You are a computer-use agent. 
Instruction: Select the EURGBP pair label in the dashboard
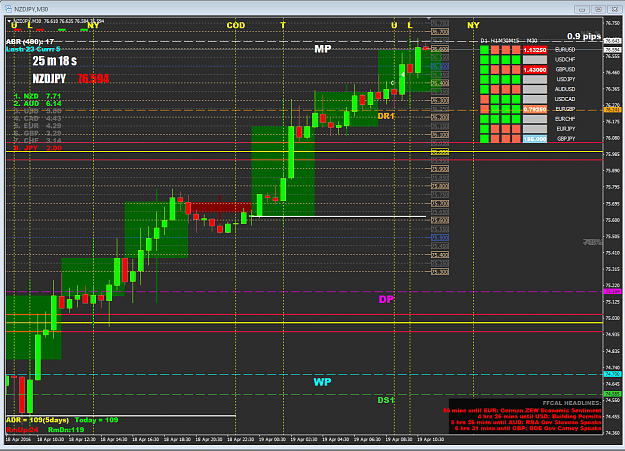[565, 109]
